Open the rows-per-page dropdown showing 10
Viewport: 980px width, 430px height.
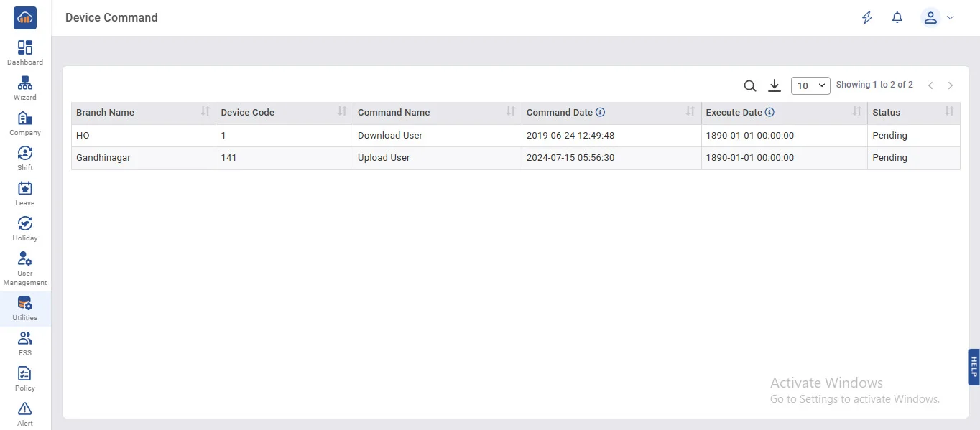coord(810,85)
